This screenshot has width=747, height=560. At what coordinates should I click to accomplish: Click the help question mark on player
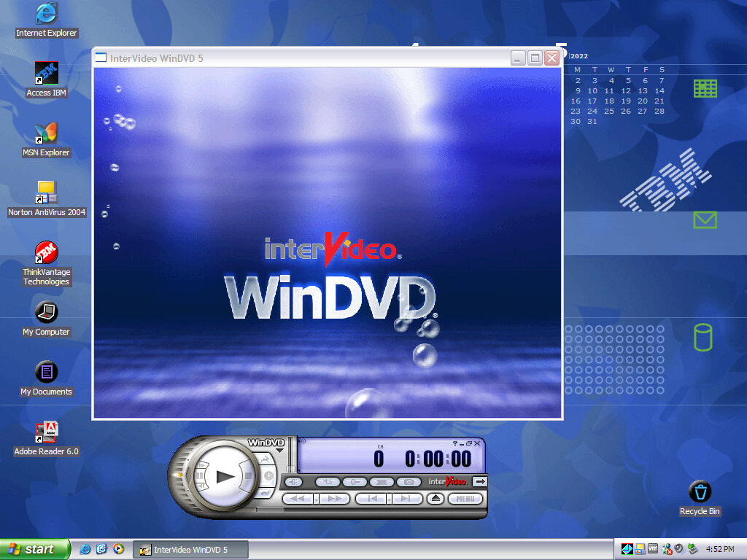pyautogui.click(x=455, y=443)
